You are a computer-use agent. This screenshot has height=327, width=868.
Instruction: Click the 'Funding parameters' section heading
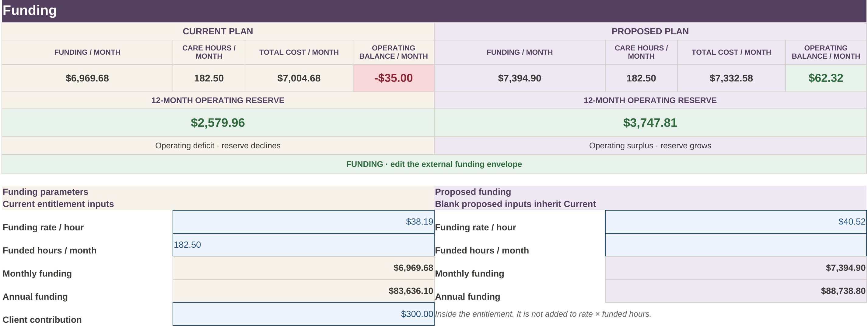(45, 192)
